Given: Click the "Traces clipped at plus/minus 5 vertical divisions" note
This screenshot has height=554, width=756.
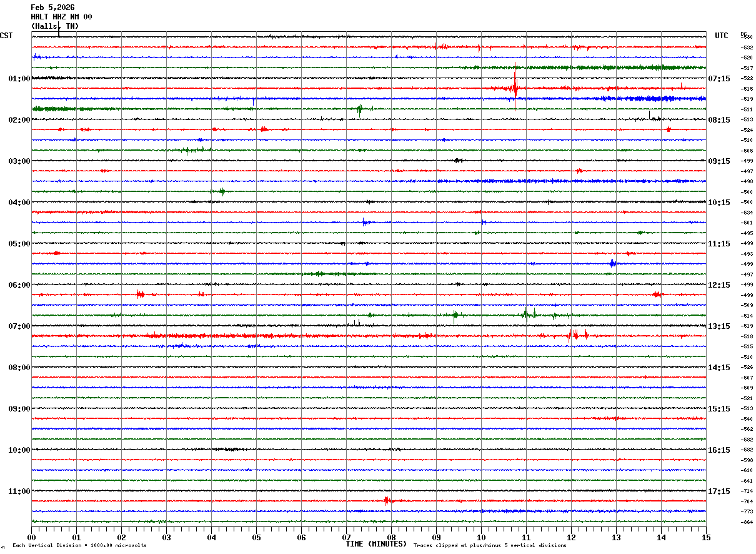Looking at the screenshot, I should tap(490, 545).
